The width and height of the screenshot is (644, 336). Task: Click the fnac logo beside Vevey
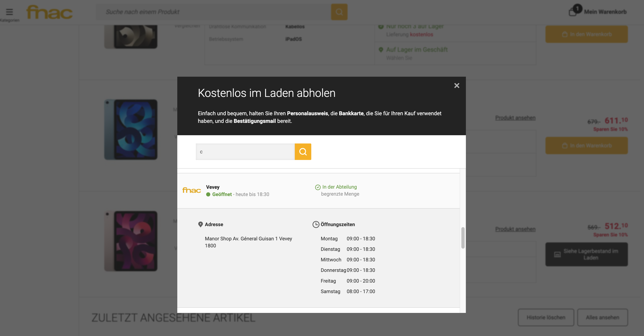pos(192,190)
